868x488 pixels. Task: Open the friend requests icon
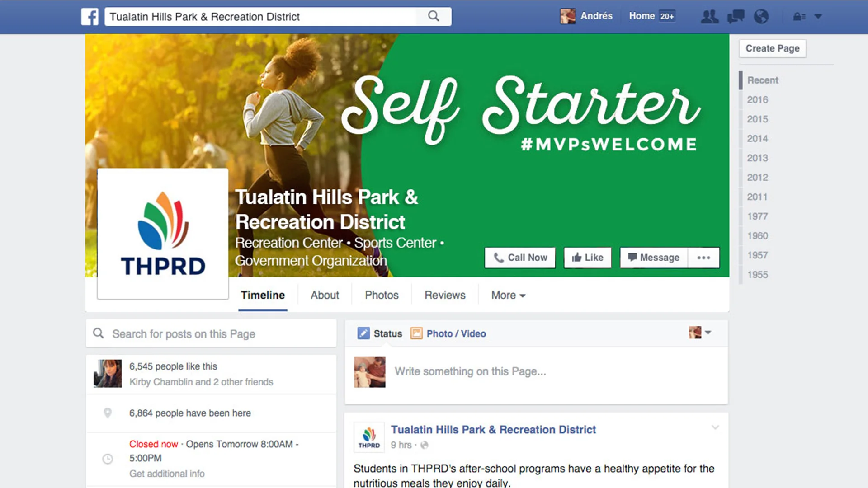pyautogui.click(x=709, y=17)
